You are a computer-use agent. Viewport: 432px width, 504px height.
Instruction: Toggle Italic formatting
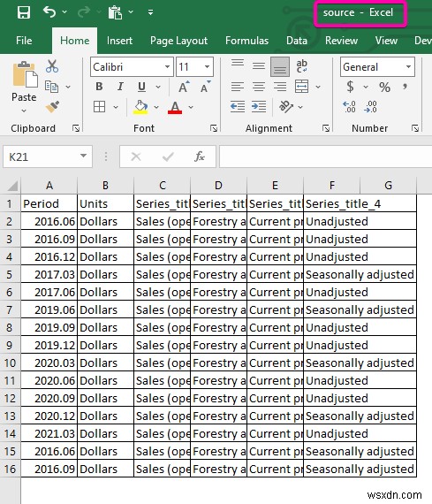pos(120,87)
